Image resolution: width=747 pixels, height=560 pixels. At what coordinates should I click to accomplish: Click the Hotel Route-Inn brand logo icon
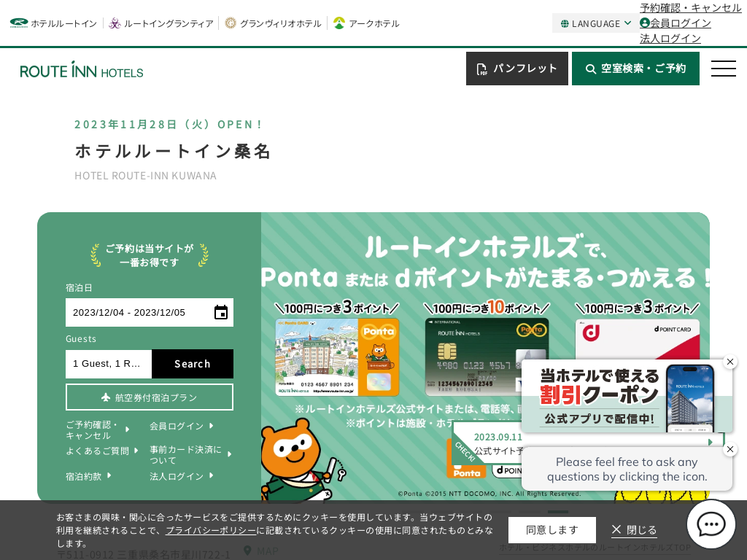click(19, 23)
